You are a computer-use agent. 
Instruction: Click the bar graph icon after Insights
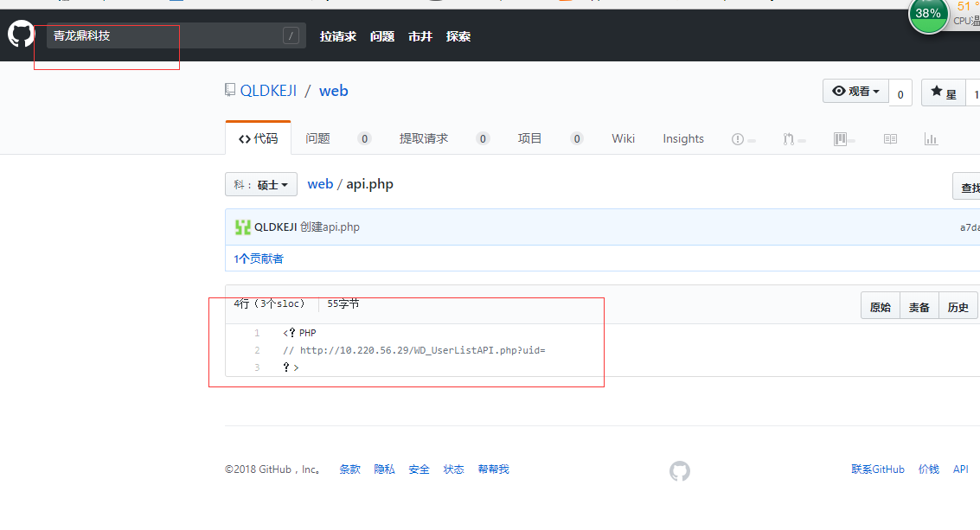(x=932, y=138)
